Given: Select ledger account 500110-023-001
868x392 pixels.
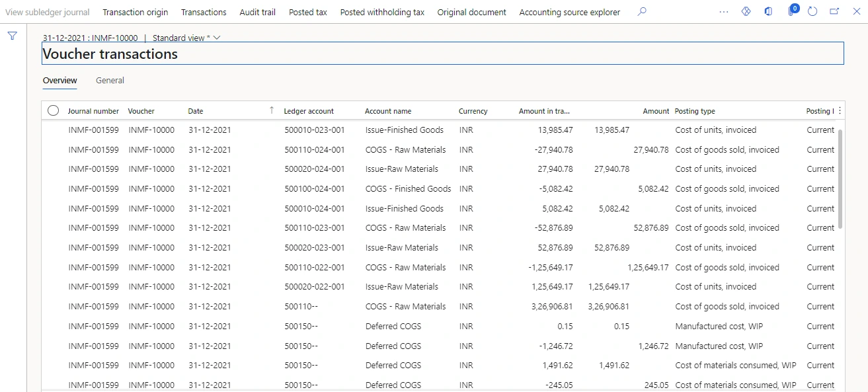Looking at the screenshot, I should [x=315, y=228].
